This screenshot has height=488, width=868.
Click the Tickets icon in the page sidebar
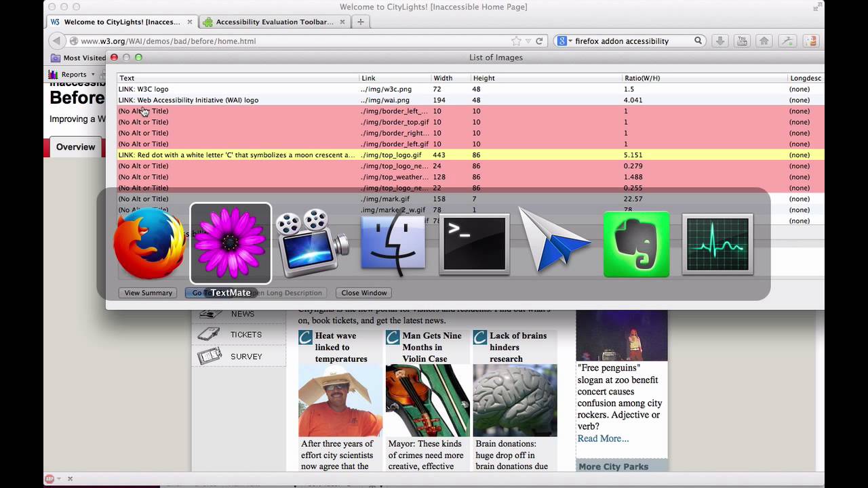[x=209, y=334]
